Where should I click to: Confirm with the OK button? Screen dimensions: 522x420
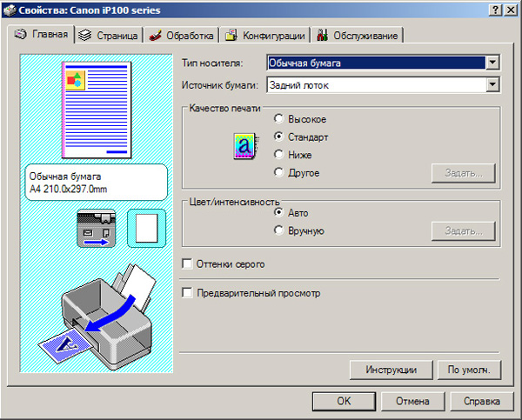[344, 401]
